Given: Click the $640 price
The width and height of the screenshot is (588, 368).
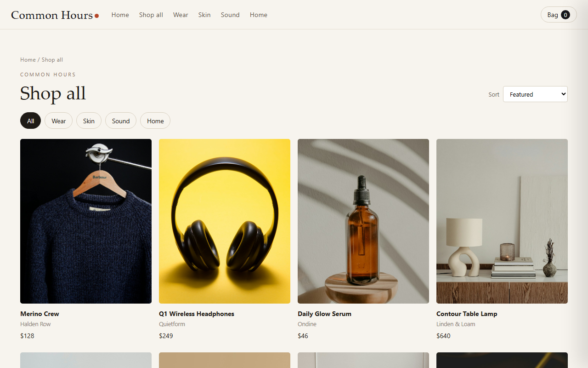Looking at the screenshot, I should pos(443,336).
